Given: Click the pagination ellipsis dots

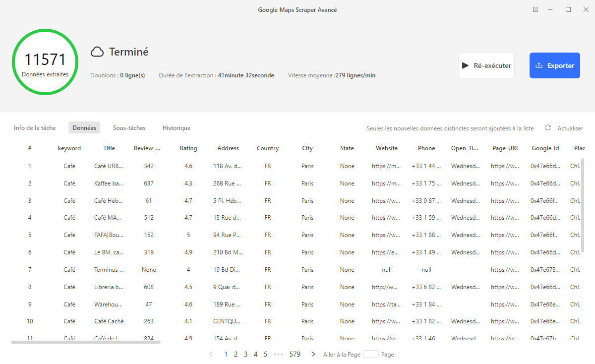Looking at the screenshot, I should click(278, 354).
